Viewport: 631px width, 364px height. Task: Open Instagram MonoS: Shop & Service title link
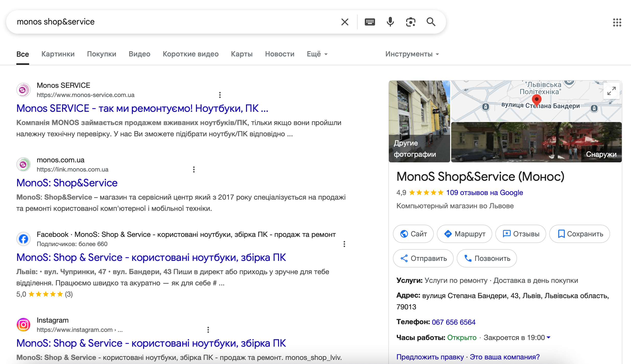coord(151,343)
